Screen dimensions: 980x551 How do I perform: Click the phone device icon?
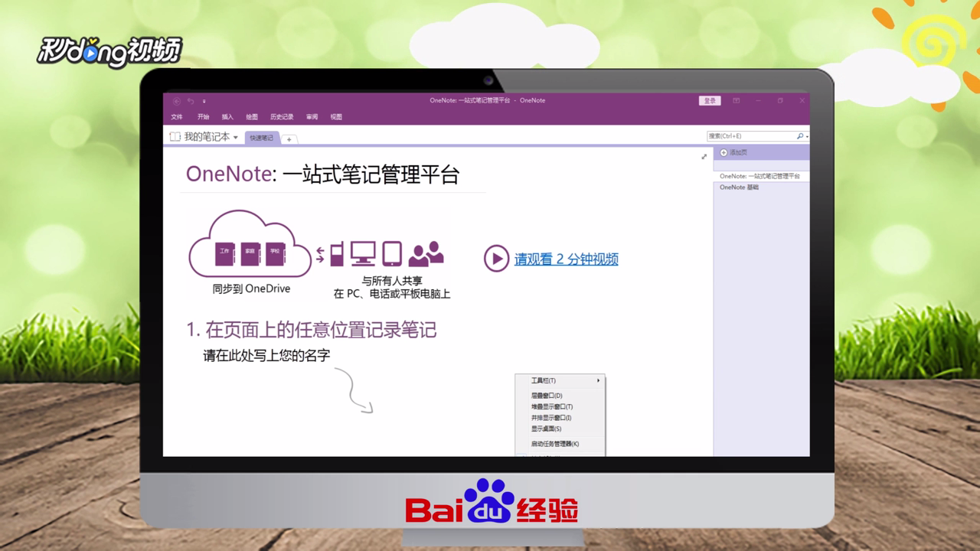(337, 253)
